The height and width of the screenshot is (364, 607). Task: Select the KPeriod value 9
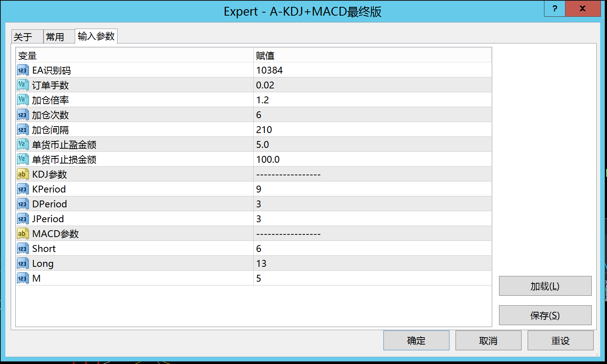259,189
